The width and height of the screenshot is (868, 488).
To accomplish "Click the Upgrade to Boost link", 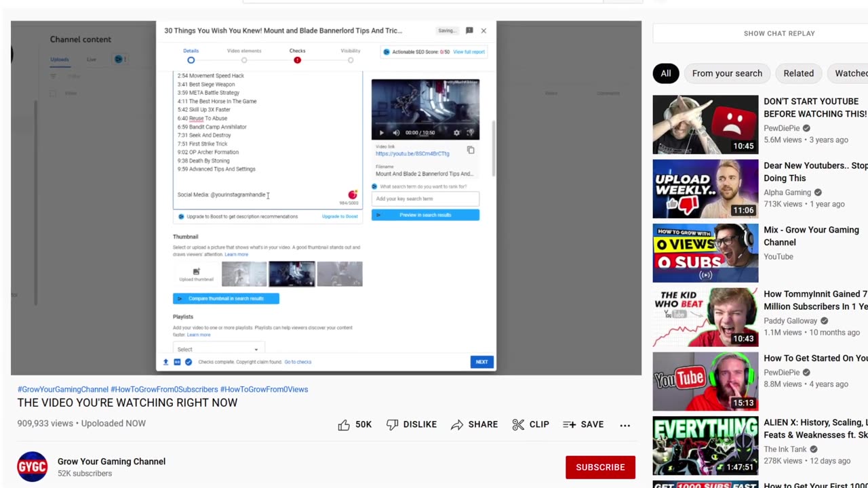I will pyautogui.click(x=340, y=216).
